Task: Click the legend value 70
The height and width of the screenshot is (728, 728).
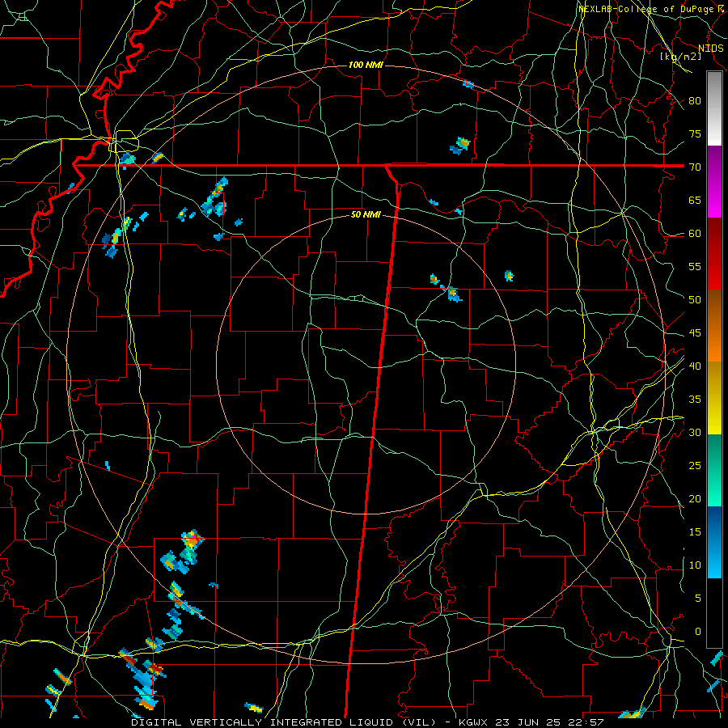Action: point(695,167)
